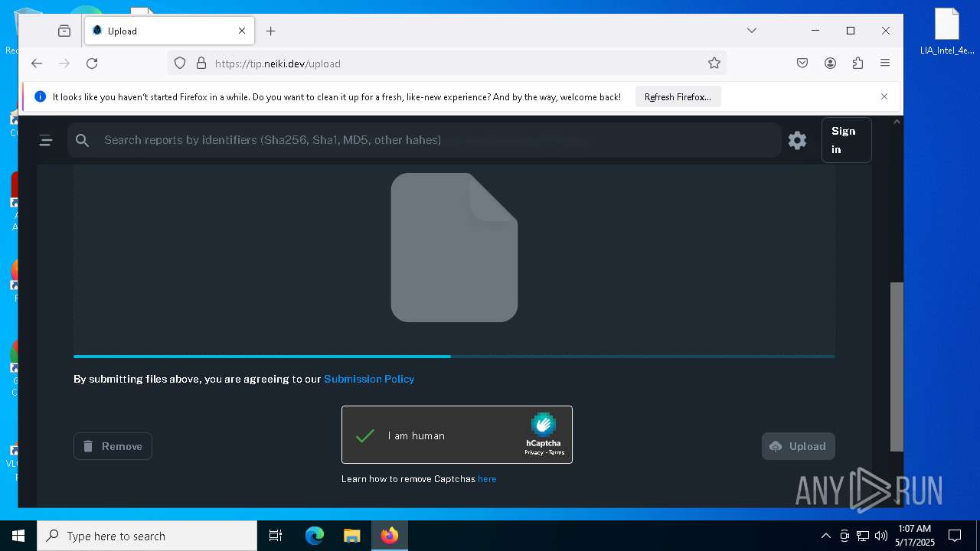Screen dimensions: 980x551
Task: Select the Firefox taskbar icon
Action: tap(390, 536)
